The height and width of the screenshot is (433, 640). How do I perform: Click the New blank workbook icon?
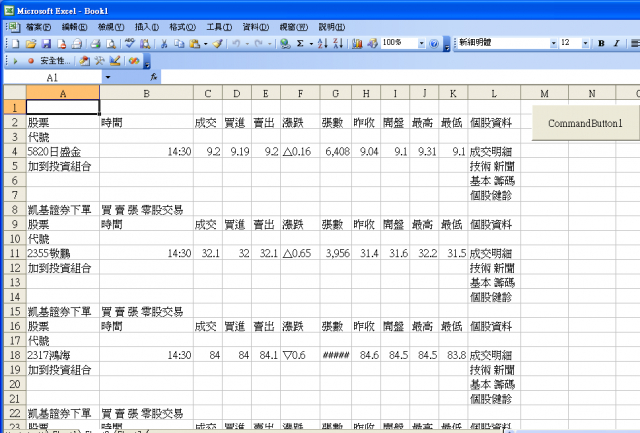click(x=16, y=43)
